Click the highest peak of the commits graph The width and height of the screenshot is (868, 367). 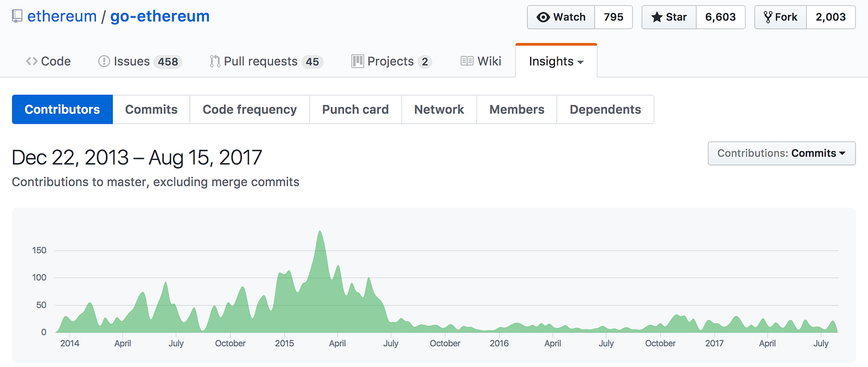[x=320, y=232]
